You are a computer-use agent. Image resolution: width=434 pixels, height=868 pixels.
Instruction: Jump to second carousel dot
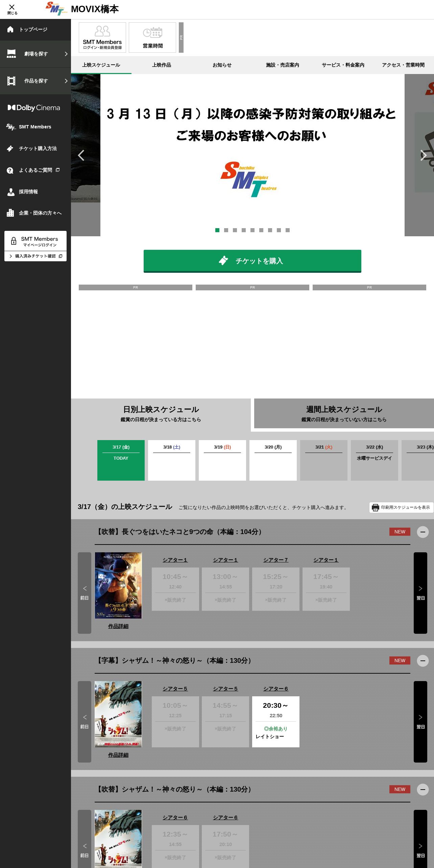226,230
